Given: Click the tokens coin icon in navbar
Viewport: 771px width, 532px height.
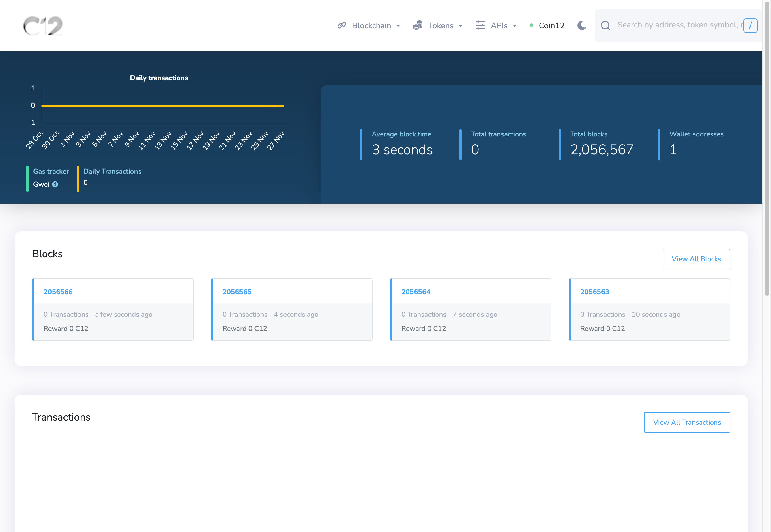Looking at the screenshot, I should point(418,25).
